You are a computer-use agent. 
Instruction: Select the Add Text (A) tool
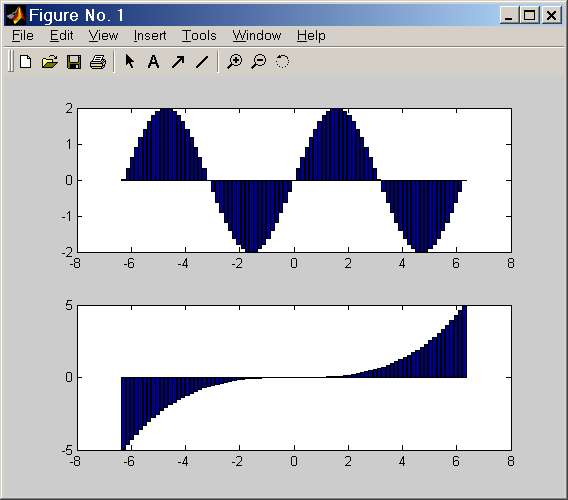coord(153,62)
